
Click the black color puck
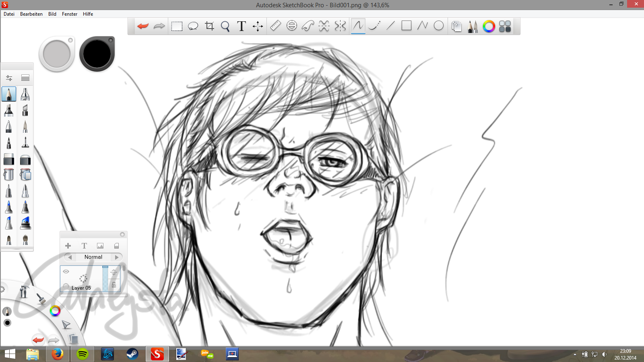tap(97, 54)
